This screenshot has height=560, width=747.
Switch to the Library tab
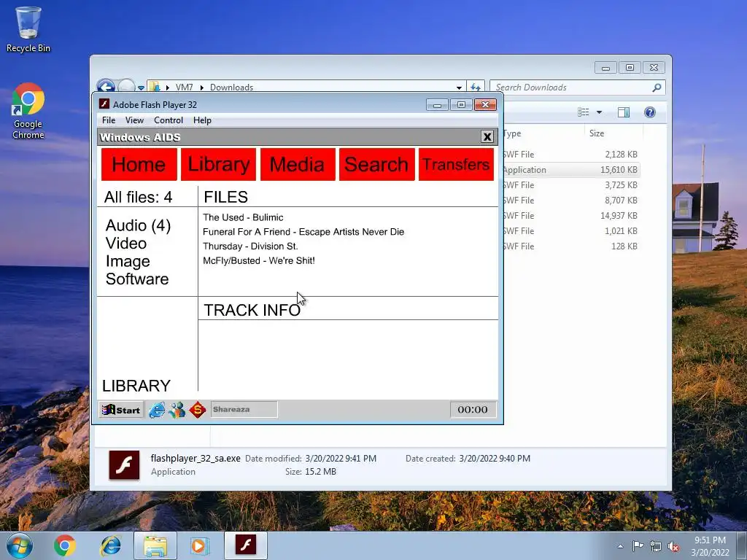[218, 164]
